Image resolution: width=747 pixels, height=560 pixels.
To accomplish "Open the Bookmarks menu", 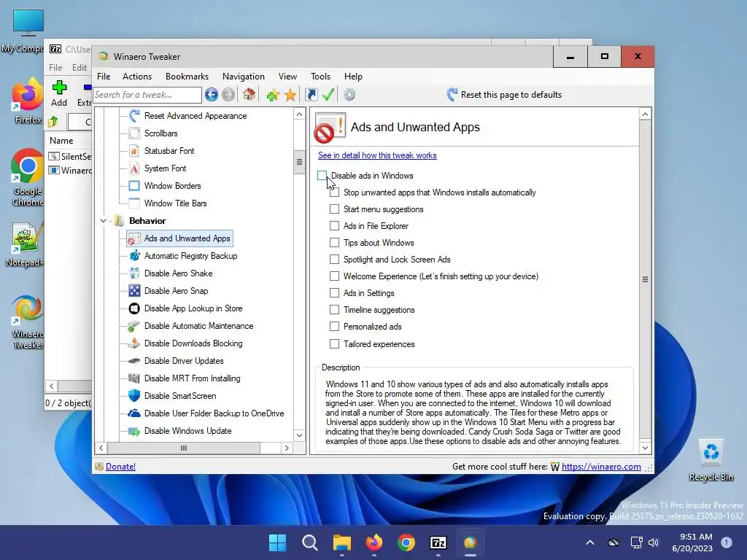I will point(187,76).
